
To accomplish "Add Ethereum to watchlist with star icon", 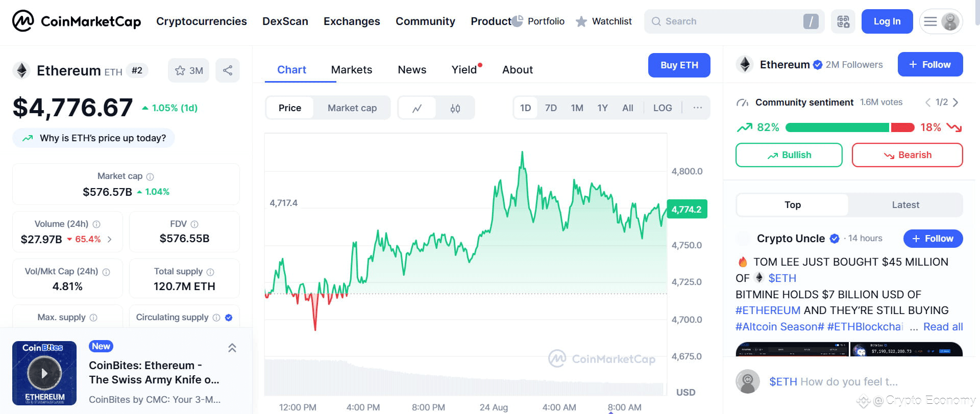I will click(x=188, y=70).
